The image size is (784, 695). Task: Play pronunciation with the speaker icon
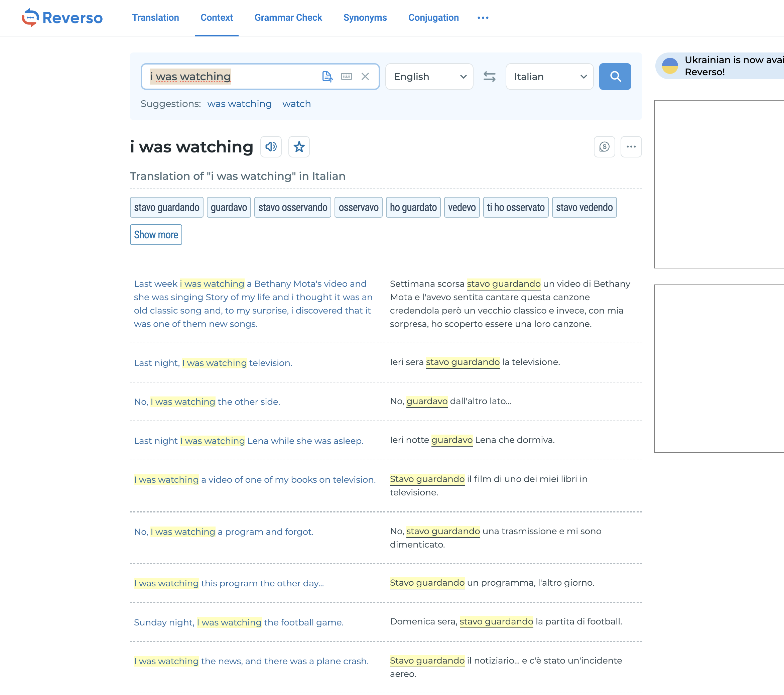(271, 147)
